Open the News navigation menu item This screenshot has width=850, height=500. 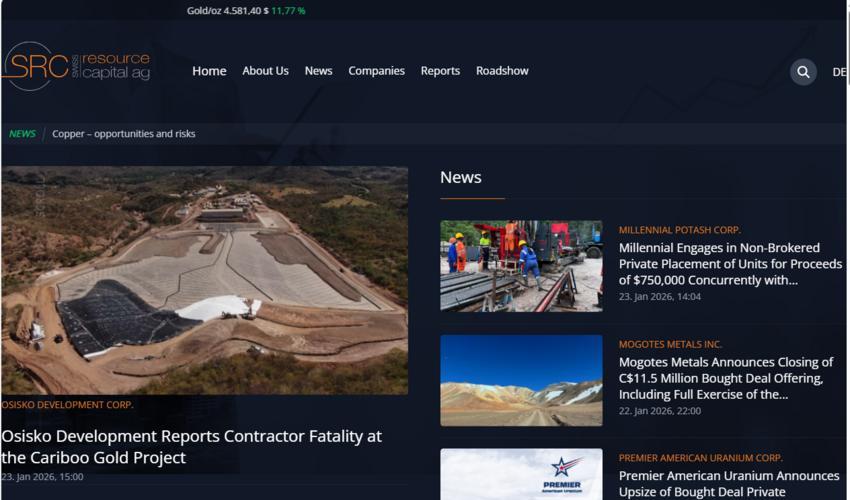pyautogui.click(x=318, y=71)
